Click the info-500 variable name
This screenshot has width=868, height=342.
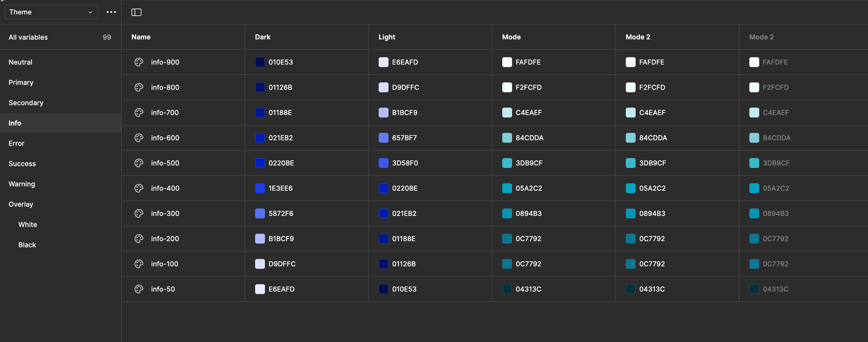point(165,163)
